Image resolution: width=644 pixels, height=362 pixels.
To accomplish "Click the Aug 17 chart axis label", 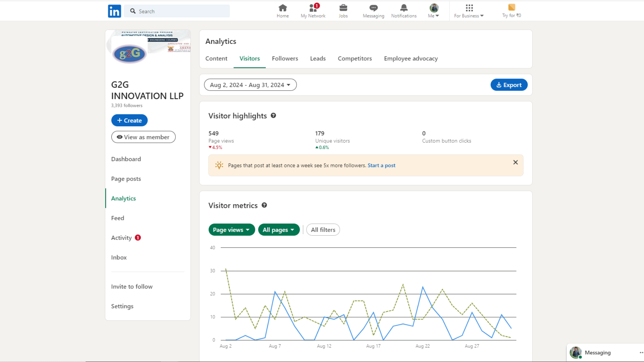I will (373, 346).
